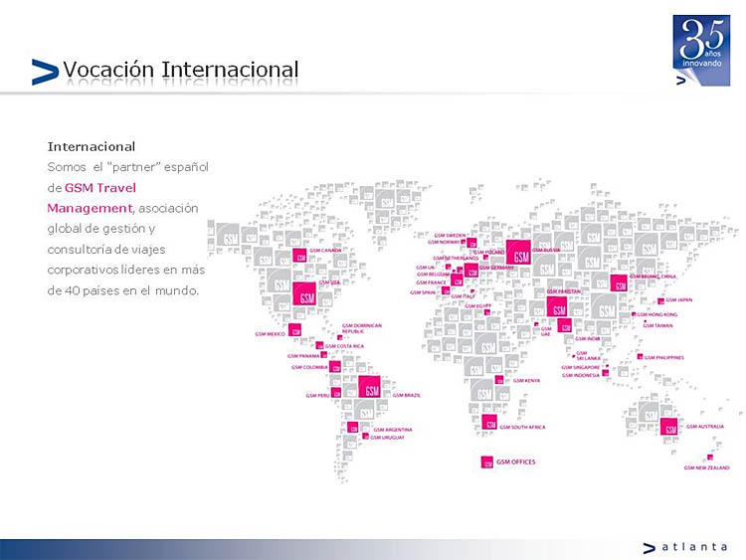Select the GSM URUGUAY label
746x560 pixels.
(387, 438)
